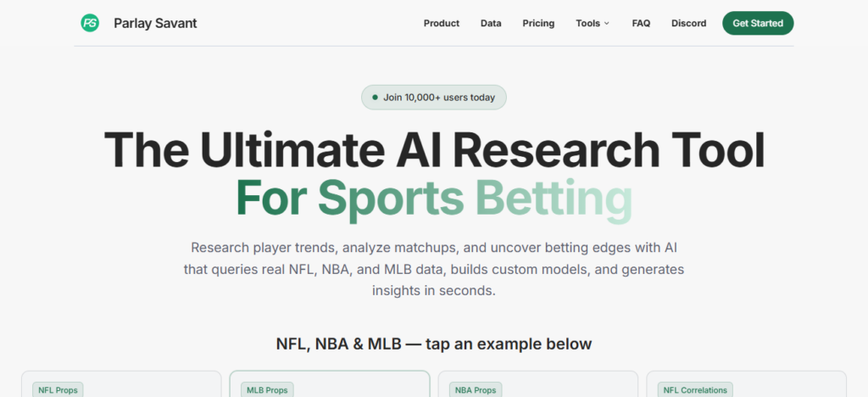Viewport: 868px width, 397px height.
Task: Go to the Data page
Action: tap(491, 23)
